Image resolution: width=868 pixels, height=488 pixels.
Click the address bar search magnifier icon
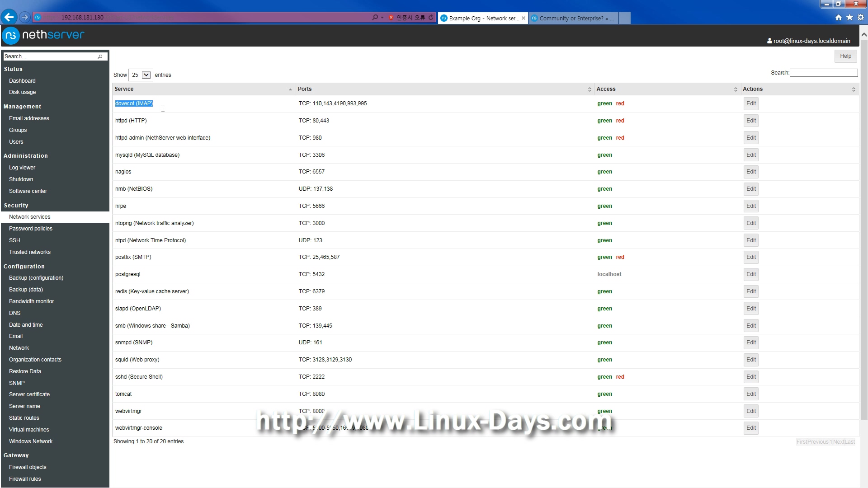[375, 17]
